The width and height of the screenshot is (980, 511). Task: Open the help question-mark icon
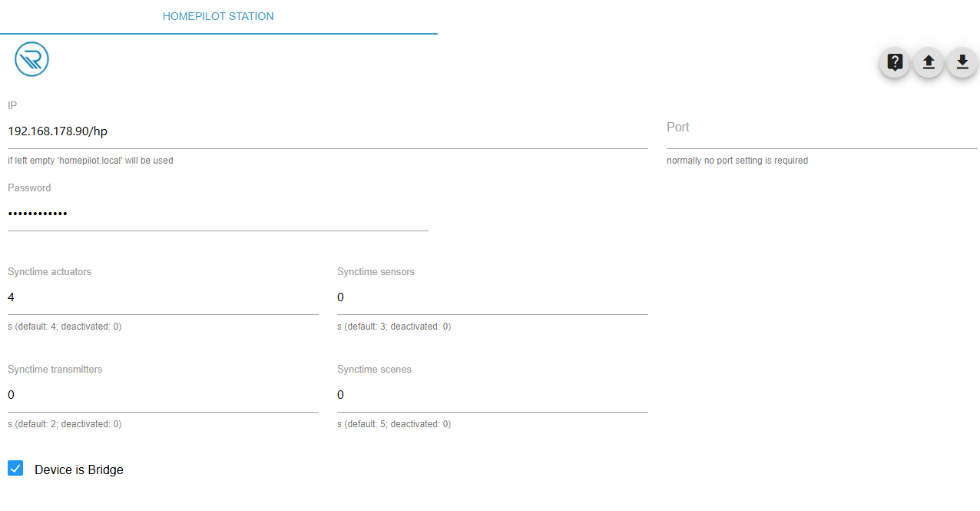click(894, 62)
